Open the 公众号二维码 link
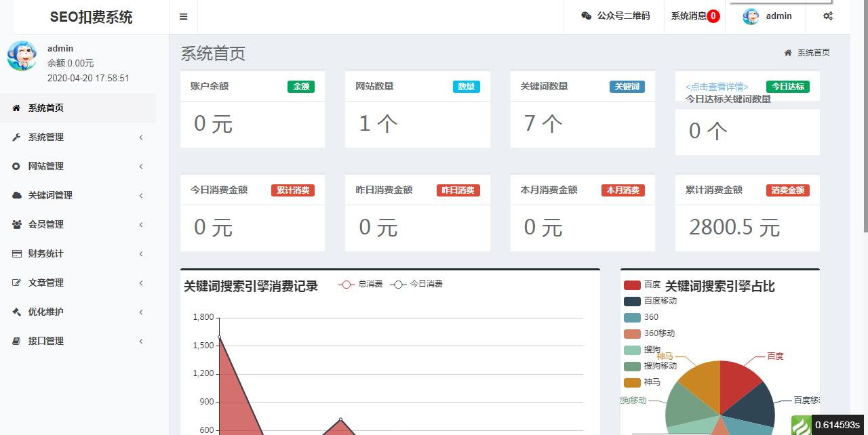The image size is (868, 435). 615,16
